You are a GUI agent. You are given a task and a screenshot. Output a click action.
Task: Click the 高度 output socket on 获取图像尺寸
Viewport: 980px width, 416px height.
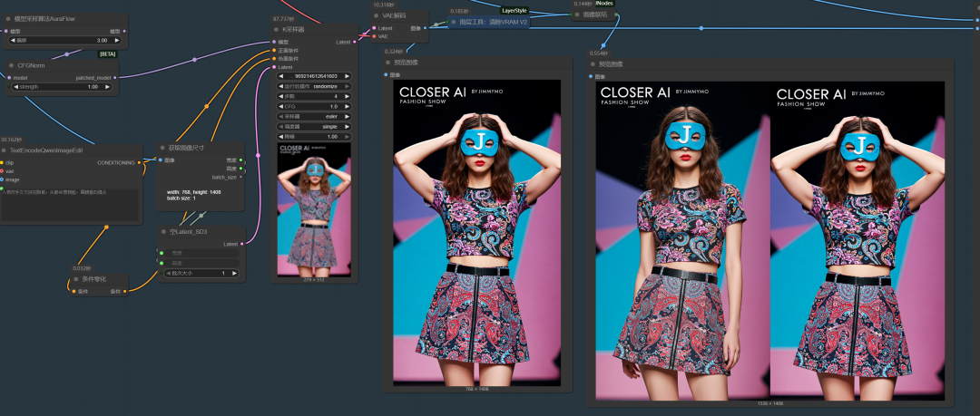pos(241,169)
